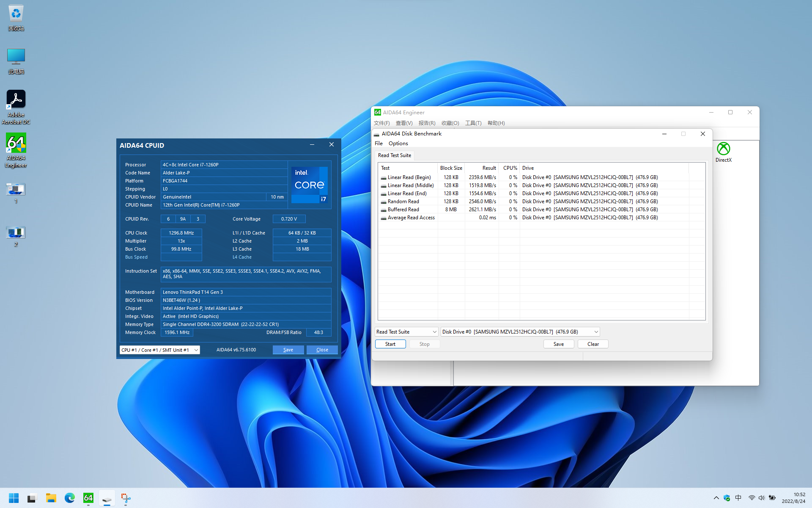This screenshot has height=508, width=812.
Task: Launch the Adobe Acrobat DC desktop shortcut
Action: [16, 107]
